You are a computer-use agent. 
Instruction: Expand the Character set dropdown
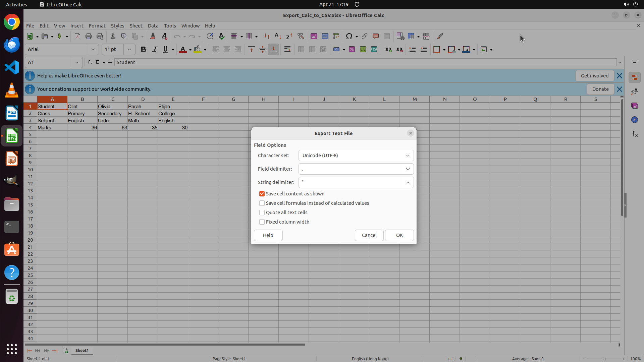coord(356,156)
